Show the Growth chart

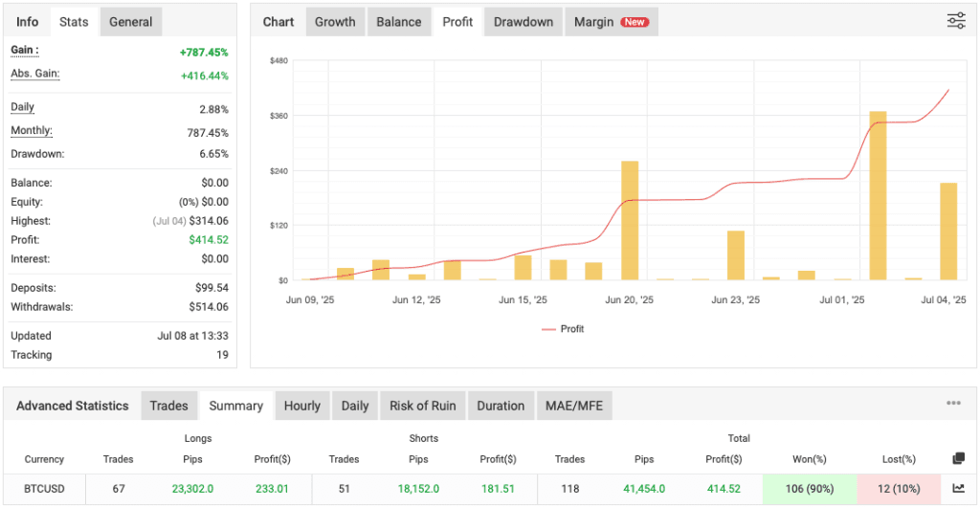pos(335,22)
